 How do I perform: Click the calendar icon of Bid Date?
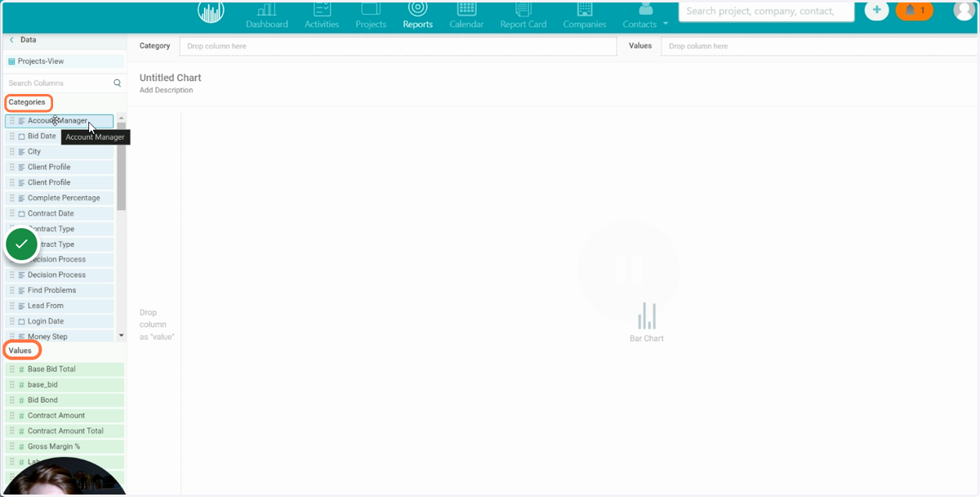pyautogui.click(x=22, y=137)
